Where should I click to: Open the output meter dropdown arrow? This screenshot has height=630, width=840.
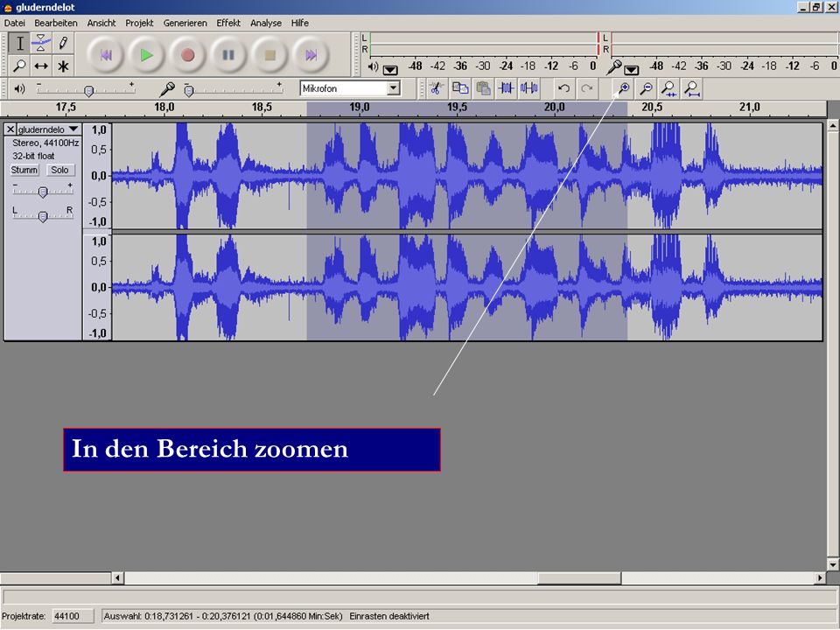coord(390,70)
